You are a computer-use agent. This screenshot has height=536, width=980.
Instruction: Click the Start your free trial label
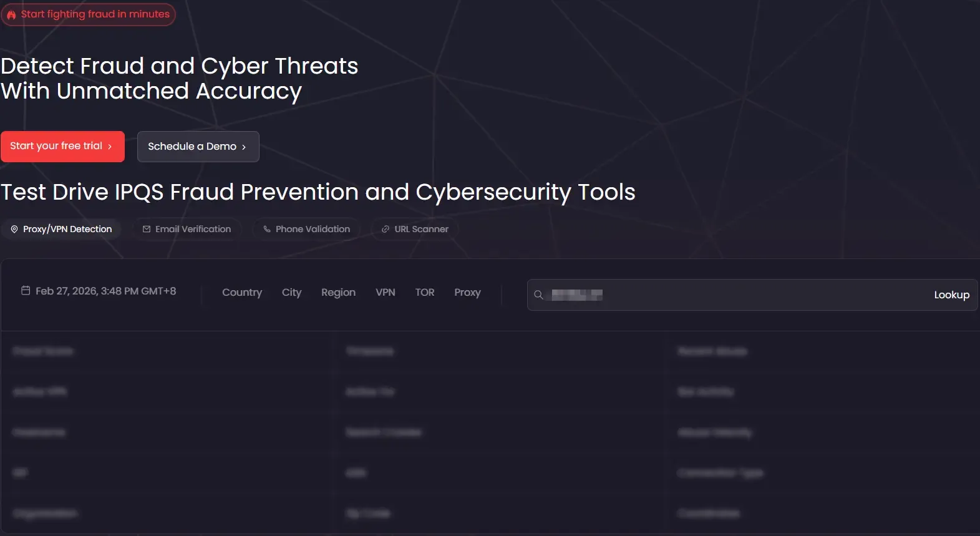(x=56, y=146)
